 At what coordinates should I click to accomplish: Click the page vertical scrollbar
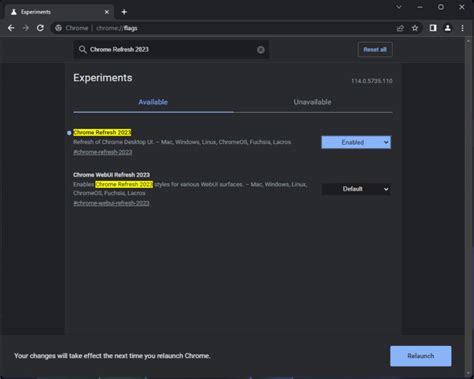click(468, 207)
